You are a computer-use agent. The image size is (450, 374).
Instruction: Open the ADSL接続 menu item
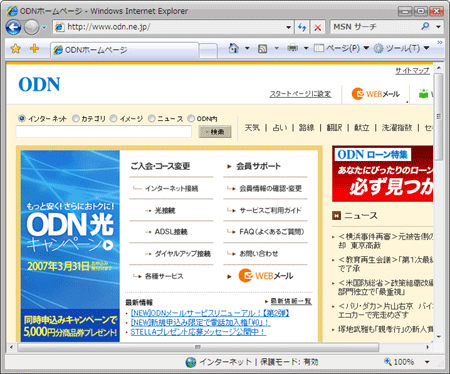tap(171, 232)
